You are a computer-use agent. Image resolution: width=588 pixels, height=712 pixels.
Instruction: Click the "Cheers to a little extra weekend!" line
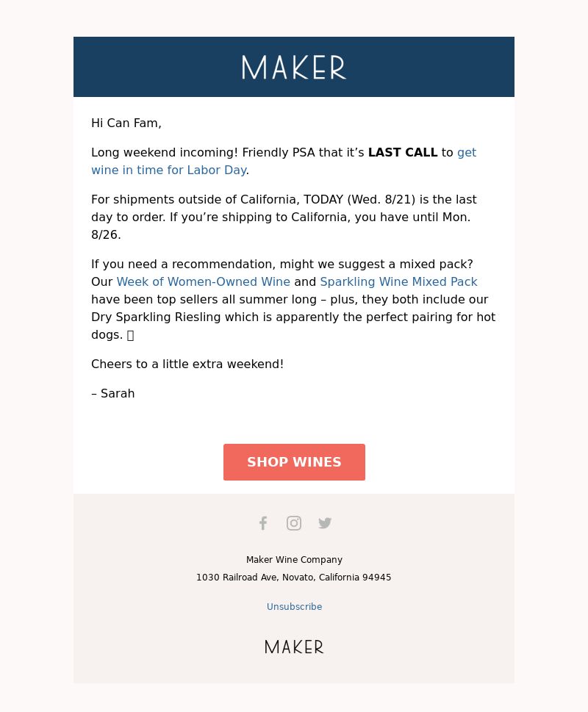pyautogui.click(x=187, y=364)
